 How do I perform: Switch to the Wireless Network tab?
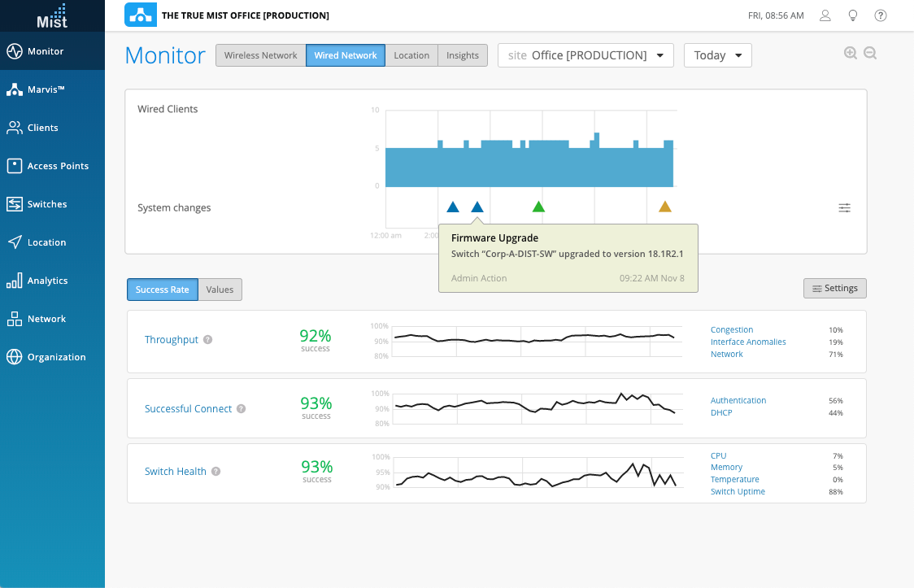[x=260, y=55]
